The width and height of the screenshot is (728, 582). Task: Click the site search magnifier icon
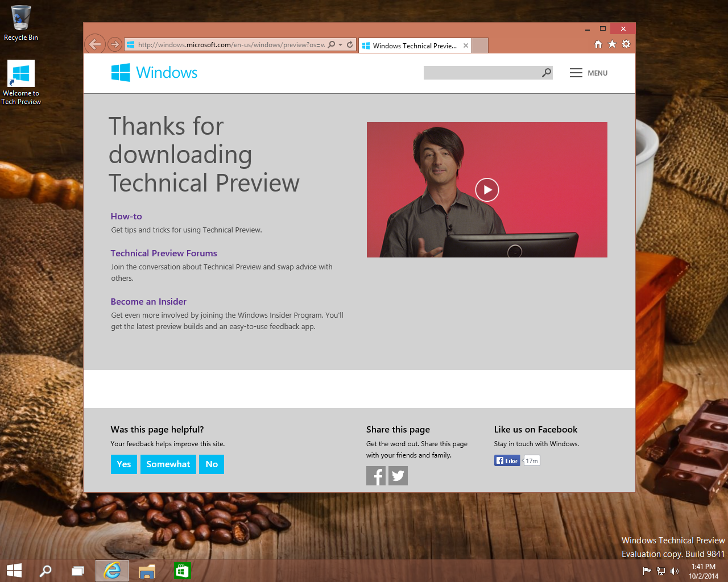[x=547, y=73]
